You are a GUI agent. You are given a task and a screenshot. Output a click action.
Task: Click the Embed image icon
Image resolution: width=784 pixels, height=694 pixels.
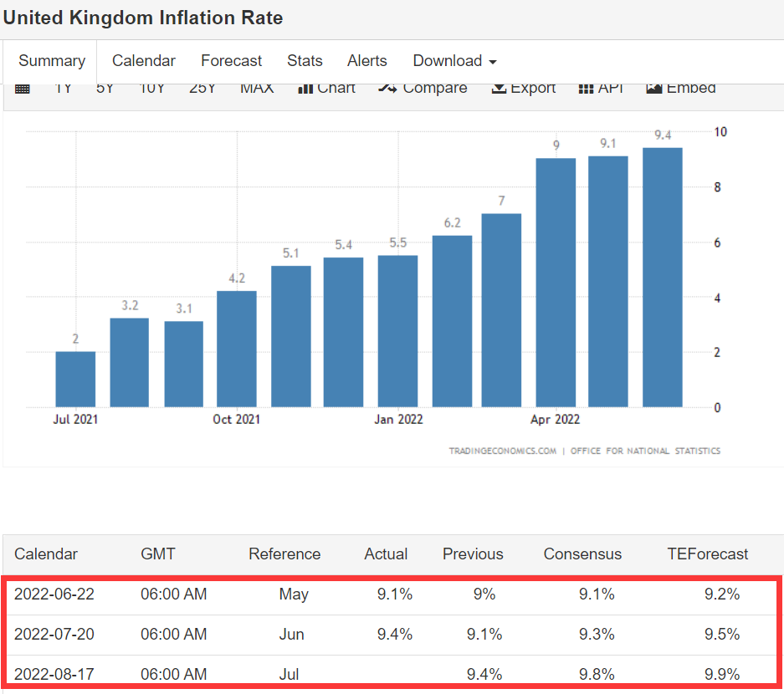click(654, 88)
